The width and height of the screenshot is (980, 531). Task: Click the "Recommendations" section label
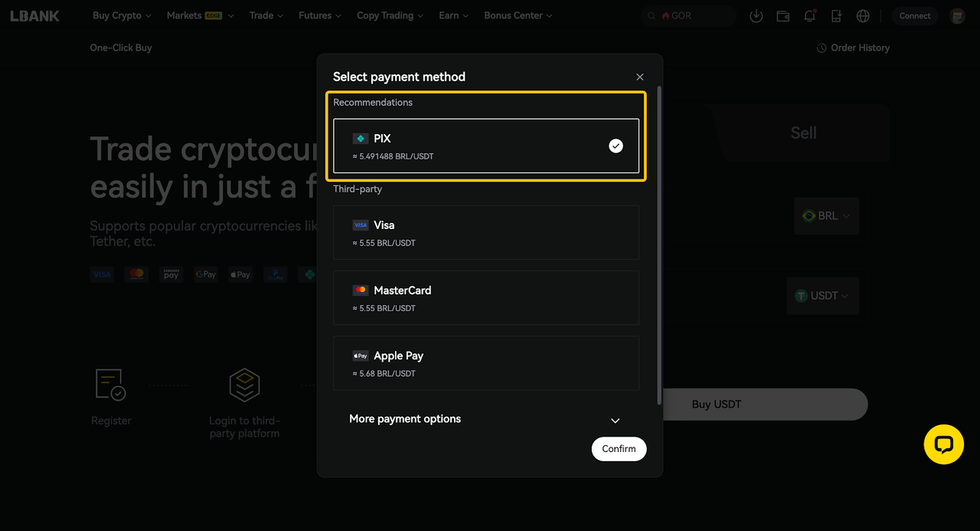point(373,103)
